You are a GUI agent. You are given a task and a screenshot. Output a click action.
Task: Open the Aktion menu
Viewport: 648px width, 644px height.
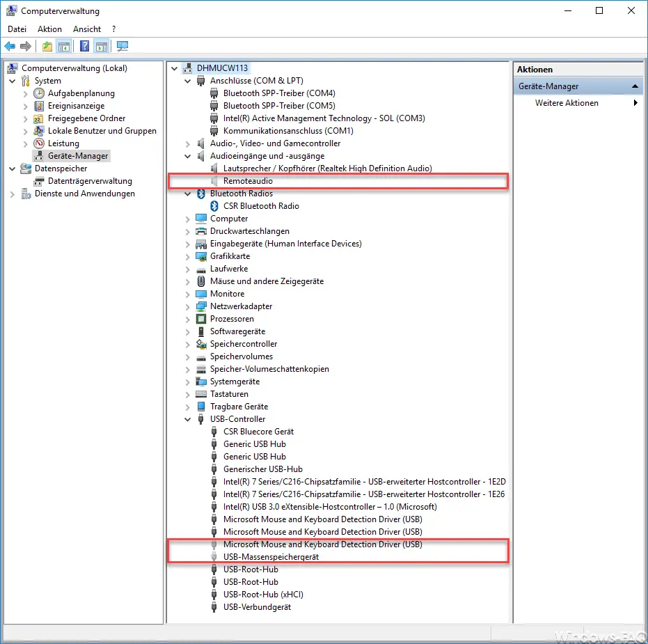coord(49,29)
